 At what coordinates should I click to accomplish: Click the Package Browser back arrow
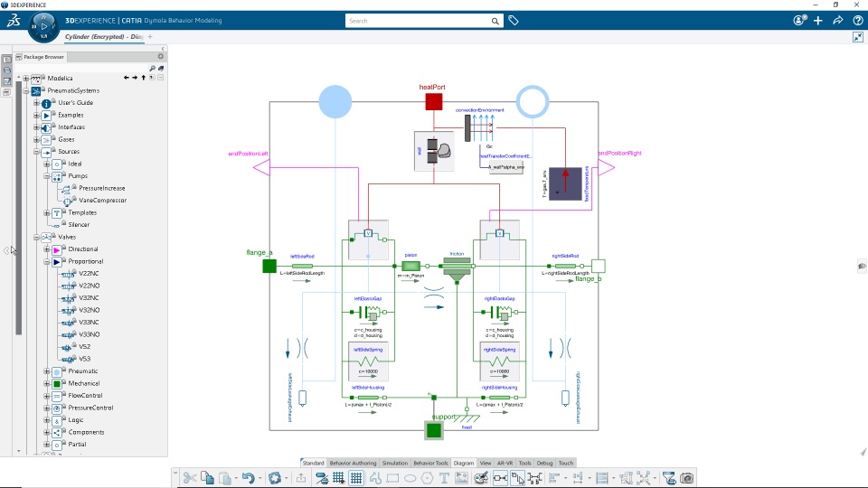(x=127, y=78)
